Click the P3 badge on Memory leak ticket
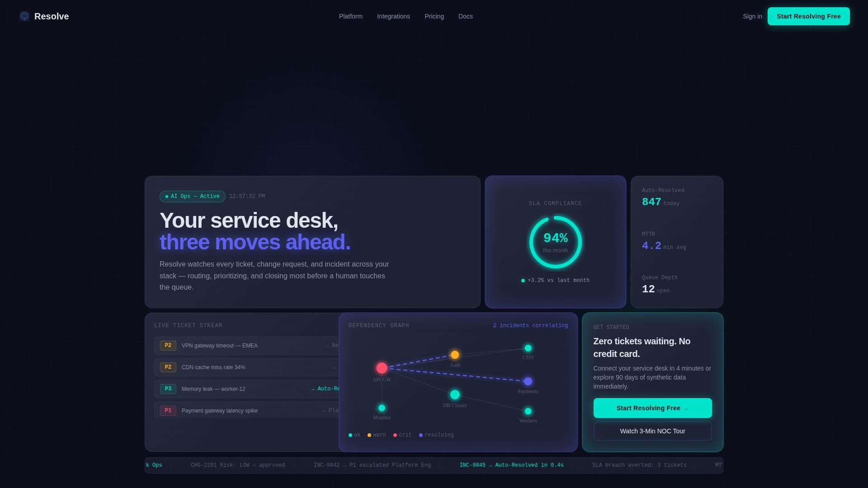This screenshot has height=488, width=868. (x=168, y=389)
